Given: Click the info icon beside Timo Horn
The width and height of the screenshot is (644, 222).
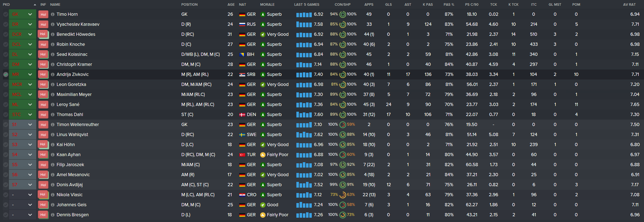Looking at the screenshot, I should tap(53, 14).
